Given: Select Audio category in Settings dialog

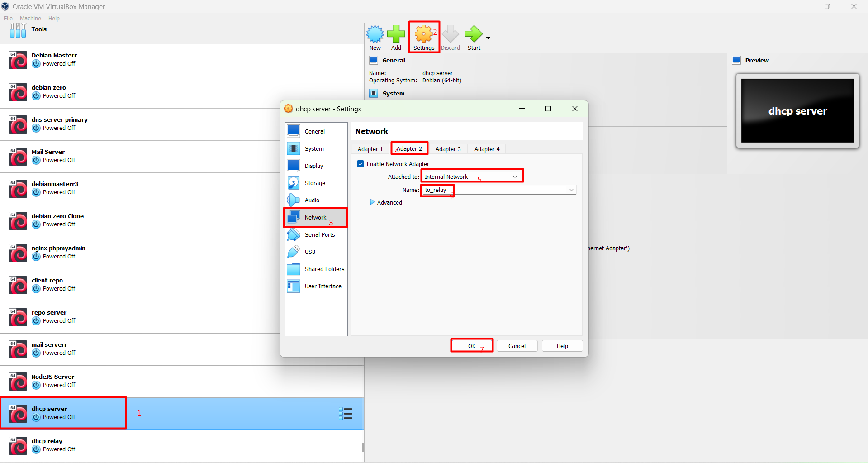Looking at the screenshot, I should point(316,200).
